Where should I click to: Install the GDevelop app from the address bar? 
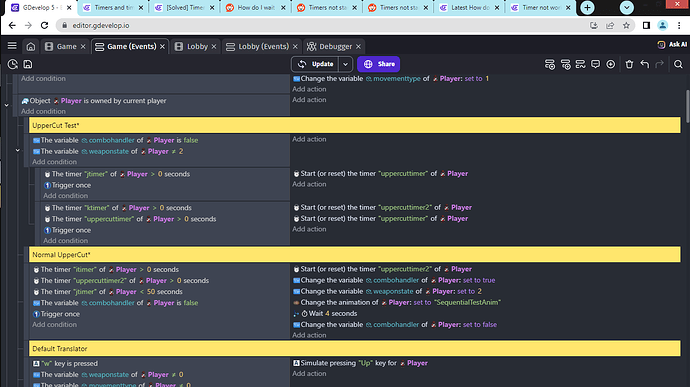tap(594, 26)
